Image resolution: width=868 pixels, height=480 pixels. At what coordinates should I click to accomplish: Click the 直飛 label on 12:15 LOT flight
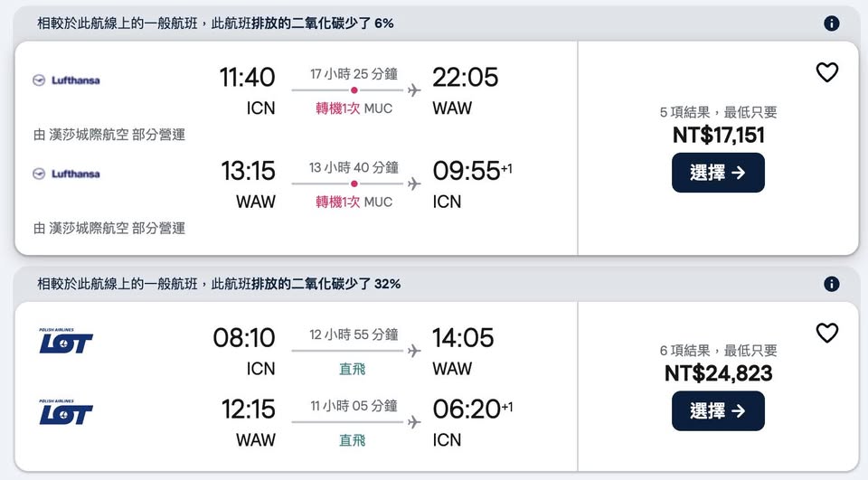tap(353, 440)
